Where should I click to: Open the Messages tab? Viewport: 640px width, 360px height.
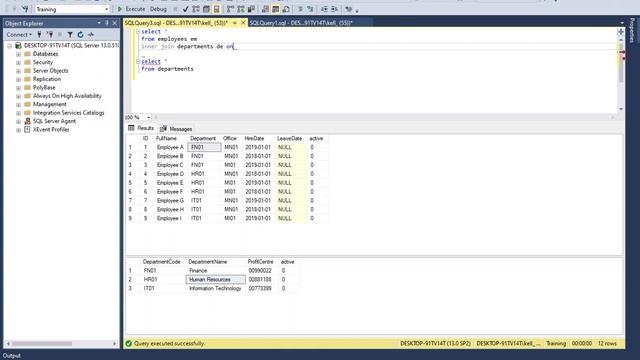[x=176, y=129]
